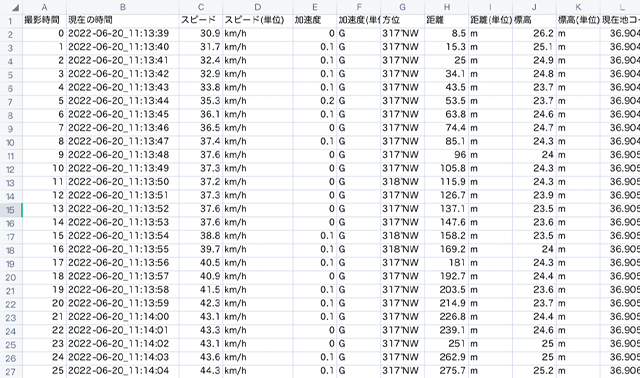Select distance cell showing 275.7

(x=447, y=371)
